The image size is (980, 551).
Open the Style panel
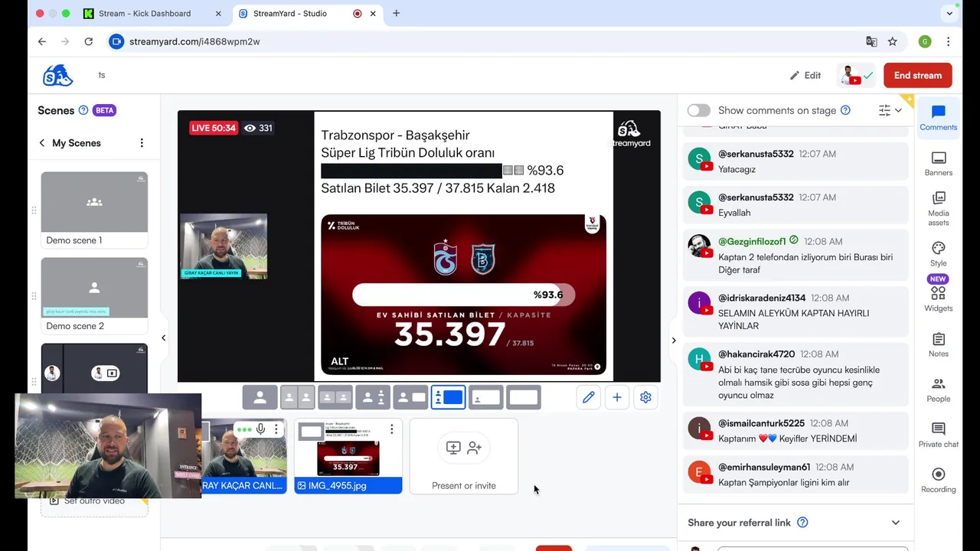pyautogui.click(x=938, y=254)
